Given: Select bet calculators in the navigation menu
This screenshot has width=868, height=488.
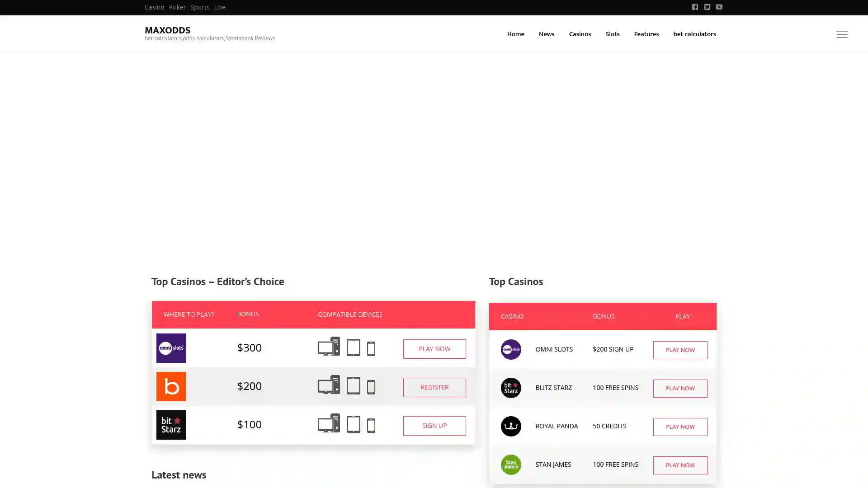Looking at the screenshot, I should (x=694, y=34).
